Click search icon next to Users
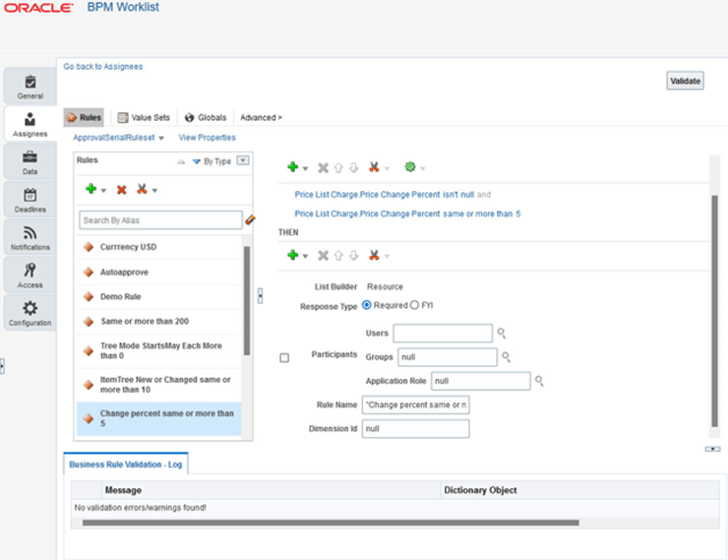The height and width of the screenshot is (560, 728). 502,333
